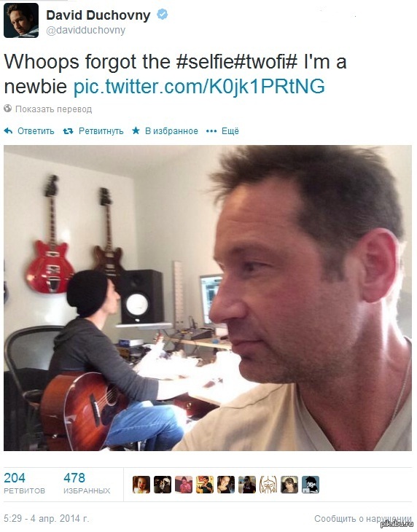Add tweet to favorites via В избранное
This screenshot has width=417, height=532.
(172, 131)
